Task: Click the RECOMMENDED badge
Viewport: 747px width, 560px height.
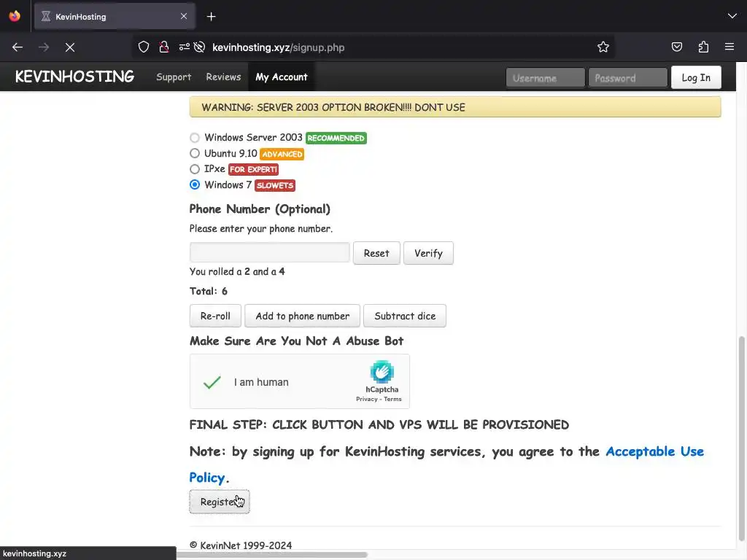Action: (x=336, y=138)
